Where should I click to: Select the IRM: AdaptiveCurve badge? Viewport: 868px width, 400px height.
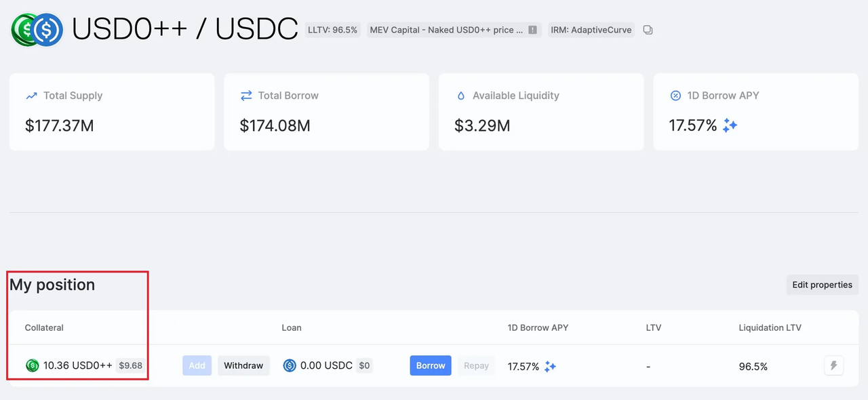point(591,30)
